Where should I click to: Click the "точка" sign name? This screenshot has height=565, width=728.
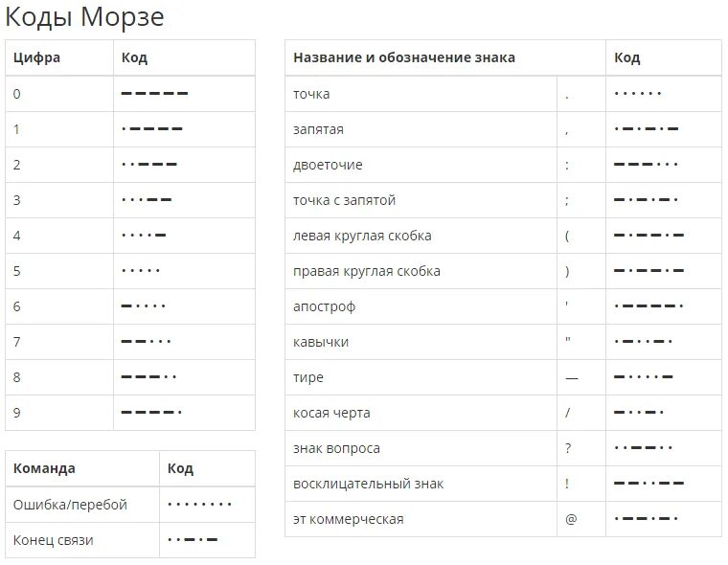(311, 94)
